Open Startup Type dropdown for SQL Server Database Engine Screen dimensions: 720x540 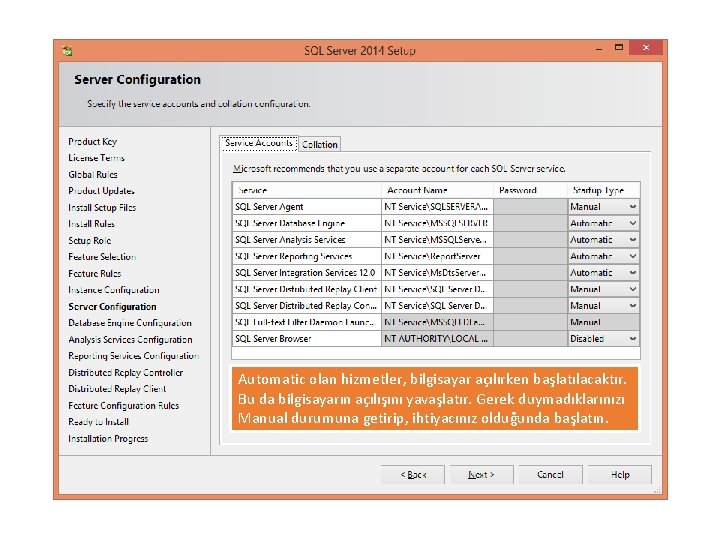[x=633, y=223]
